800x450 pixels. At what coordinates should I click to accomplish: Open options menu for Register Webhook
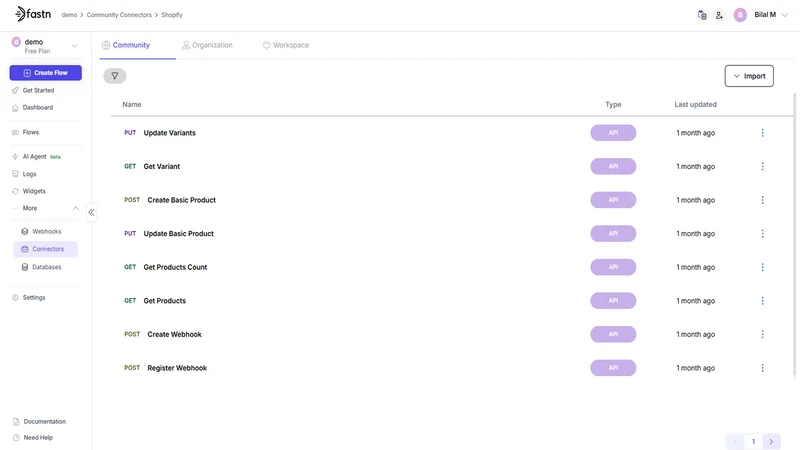pos(762,368)
